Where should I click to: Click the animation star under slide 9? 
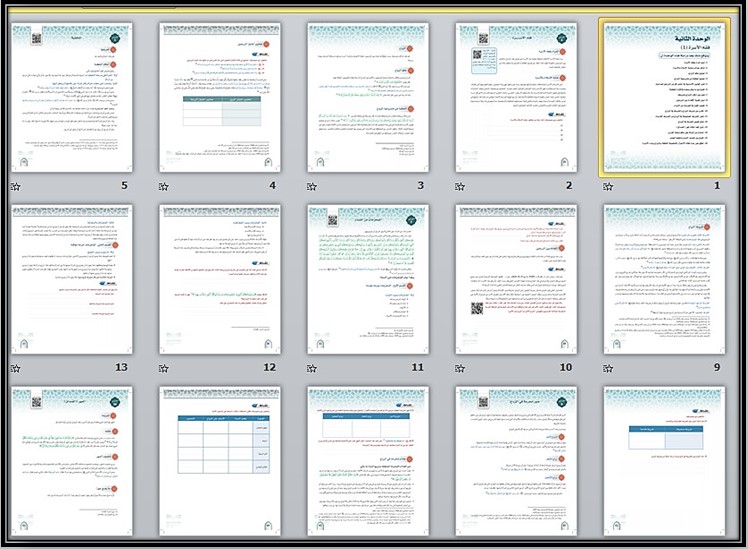coord(608,368)
